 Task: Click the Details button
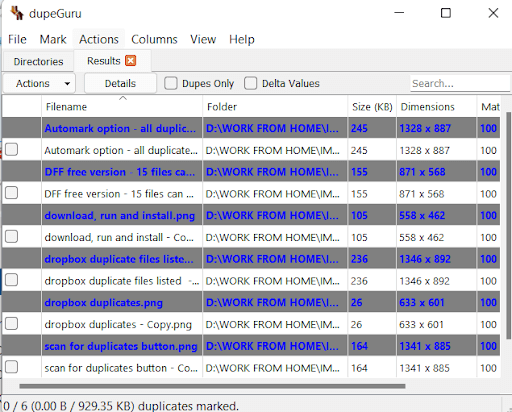pyautogui.click(x=120, y=83)
